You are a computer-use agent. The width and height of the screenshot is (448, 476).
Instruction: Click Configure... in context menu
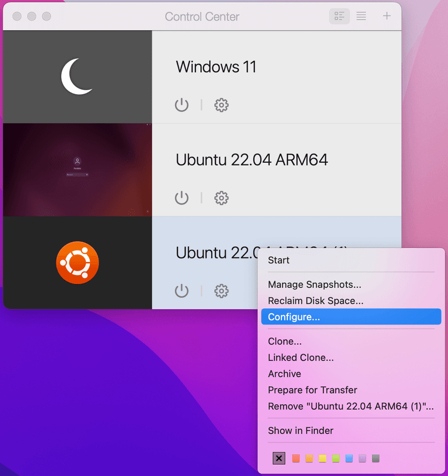[x=294, y=317]
